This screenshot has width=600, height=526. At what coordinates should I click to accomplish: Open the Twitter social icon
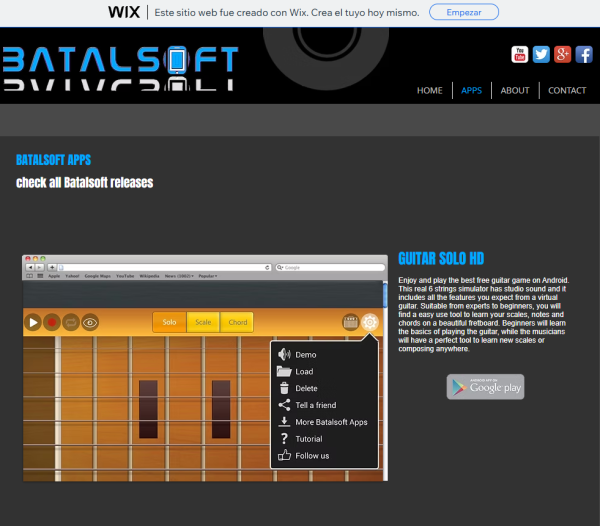click(x=541, y=54)
